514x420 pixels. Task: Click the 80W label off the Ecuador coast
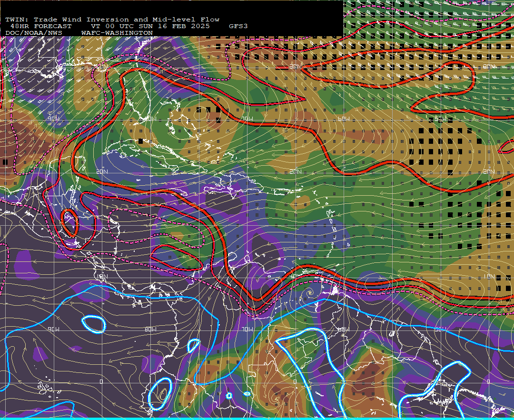(x=150, y=329)
